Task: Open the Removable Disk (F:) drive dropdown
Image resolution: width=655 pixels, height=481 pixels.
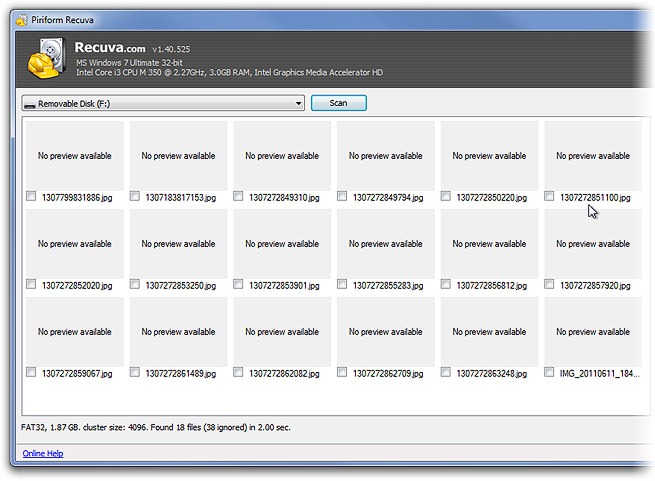Action: 163,103
